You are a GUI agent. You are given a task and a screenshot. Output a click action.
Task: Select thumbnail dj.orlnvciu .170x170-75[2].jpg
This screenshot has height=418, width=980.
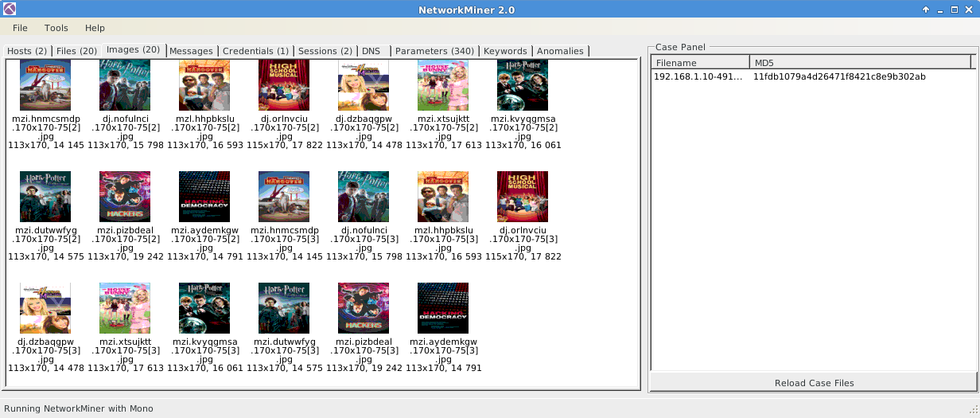coord(284,85)
